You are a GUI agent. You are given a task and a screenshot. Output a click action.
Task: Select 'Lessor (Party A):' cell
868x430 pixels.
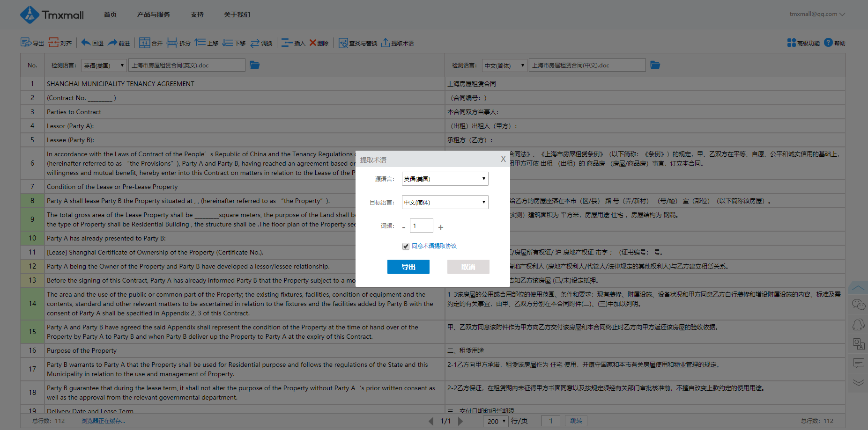click(x=245, y=126)
